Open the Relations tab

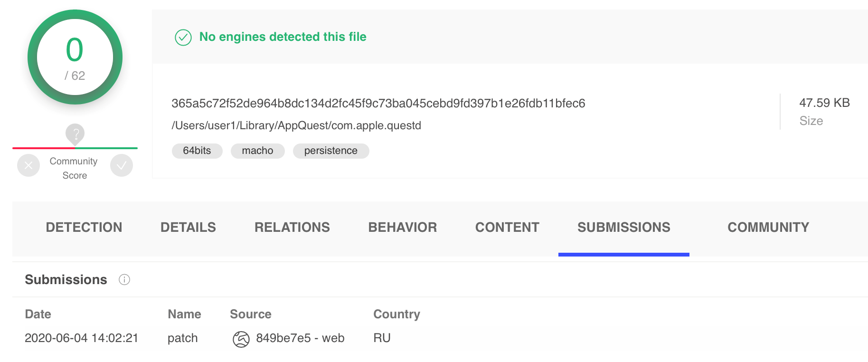292,228
